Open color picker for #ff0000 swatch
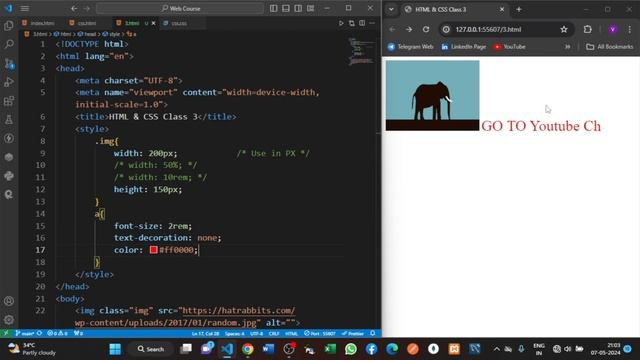640x360 pixels. tap(153, 250)
